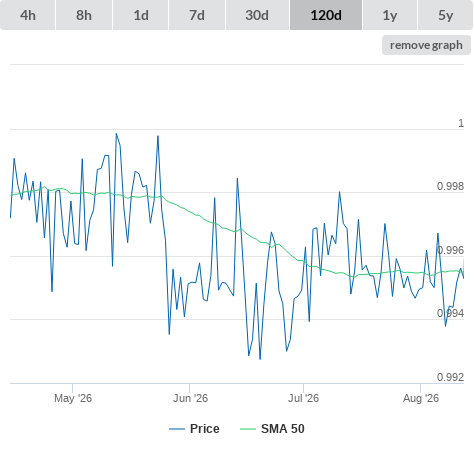Image resolution: width=474 pixels, height=455 pixels.
Task: Click the 0.992 y-axis label
Action: tap(450, 377)
